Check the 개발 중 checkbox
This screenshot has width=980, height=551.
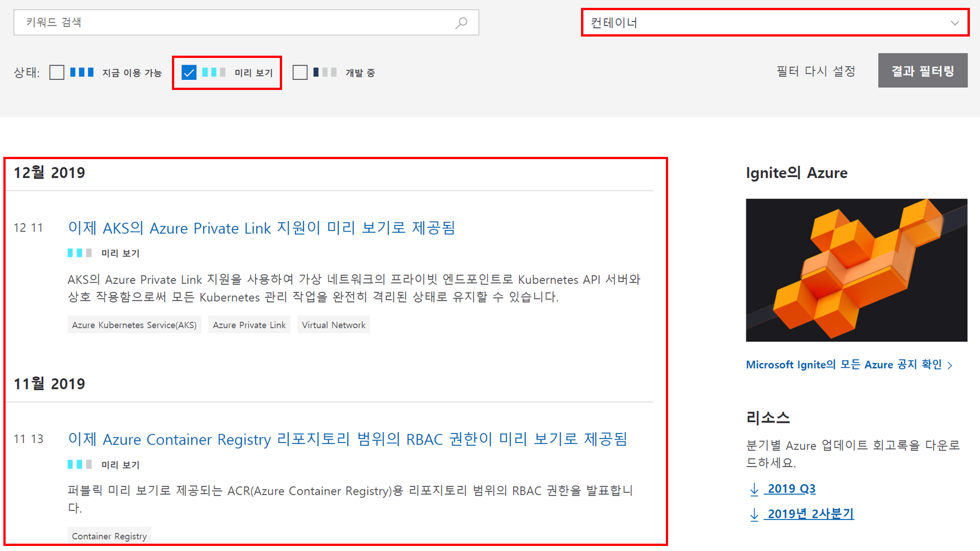pos(300,73)
